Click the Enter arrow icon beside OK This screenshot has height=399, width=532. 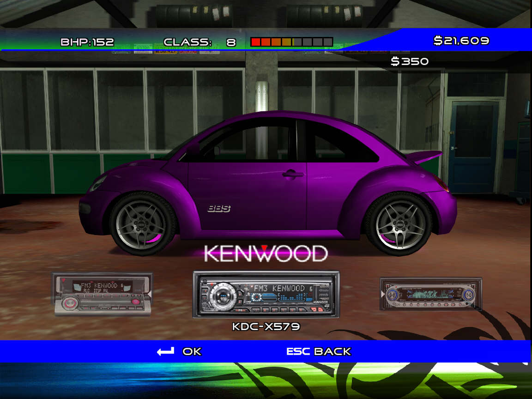pyautogui.click(x=166, y=351)
